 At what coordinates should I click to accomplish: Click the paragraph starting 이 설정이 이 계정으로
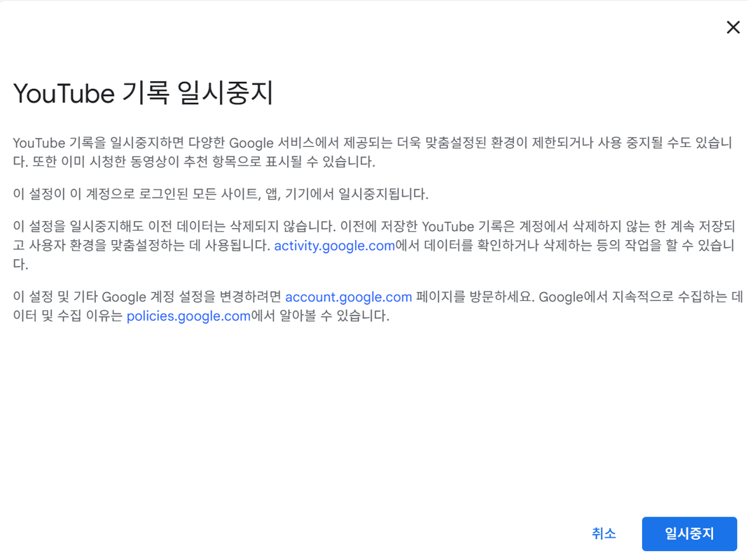[221, 194]
